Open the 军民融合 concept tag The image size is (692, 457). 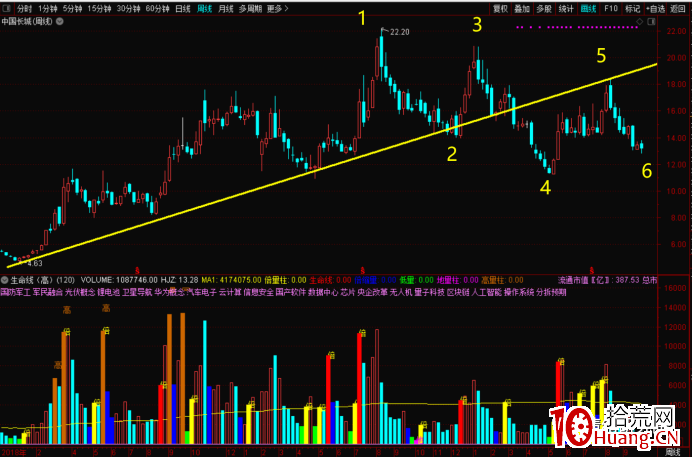tap(47, 292)
